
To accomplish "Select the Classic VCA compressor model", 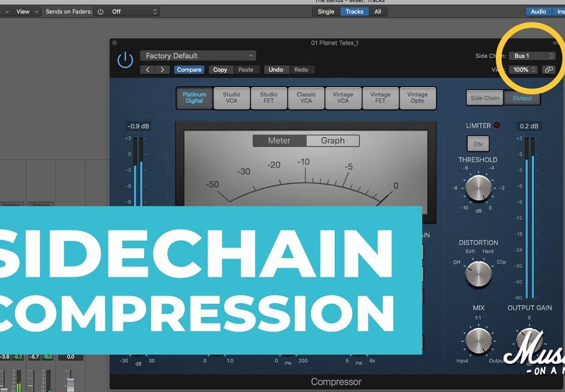I will pyautogui.click(x=306, y=97).
